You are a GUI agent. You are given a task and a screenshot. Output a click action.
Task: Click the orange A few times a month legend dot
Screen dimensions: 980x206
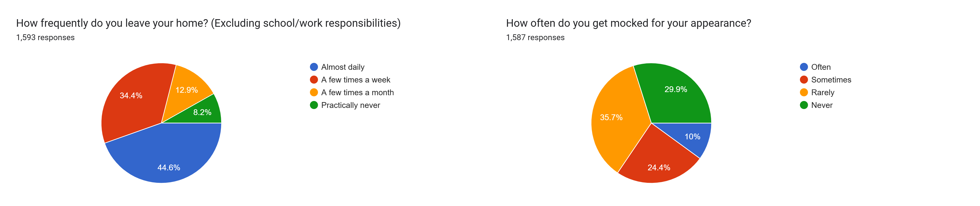[x=314, y=92]
